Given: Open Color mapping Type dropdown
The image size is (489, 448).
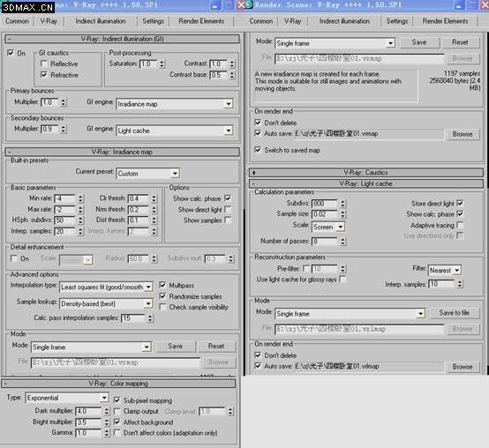Looking at the screenshot, I should coord(67,398).
